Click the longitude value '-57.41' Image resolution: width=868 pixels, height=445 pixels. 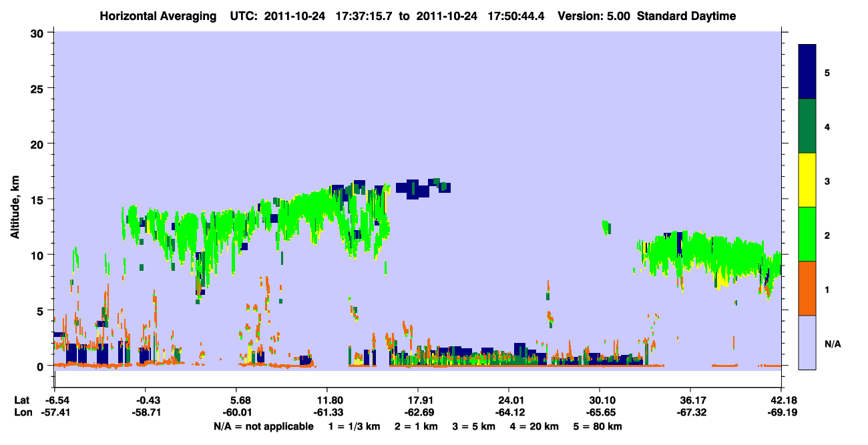(55, 412)
